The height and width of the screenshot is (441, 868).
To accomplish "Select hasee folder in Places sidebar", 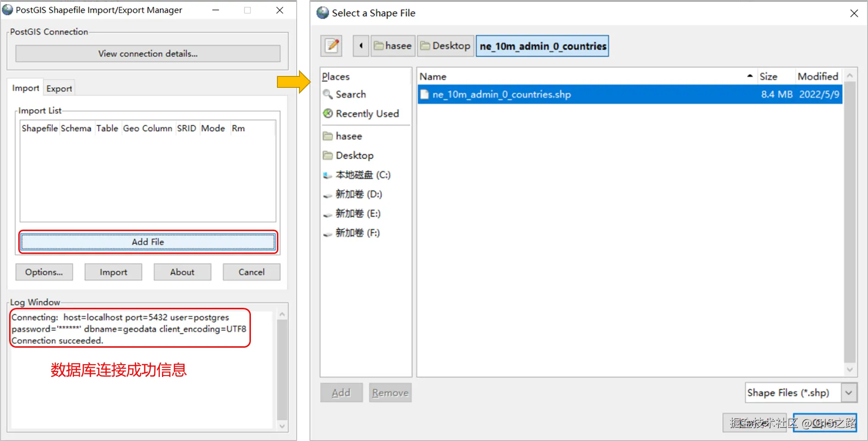I will 349,136.
